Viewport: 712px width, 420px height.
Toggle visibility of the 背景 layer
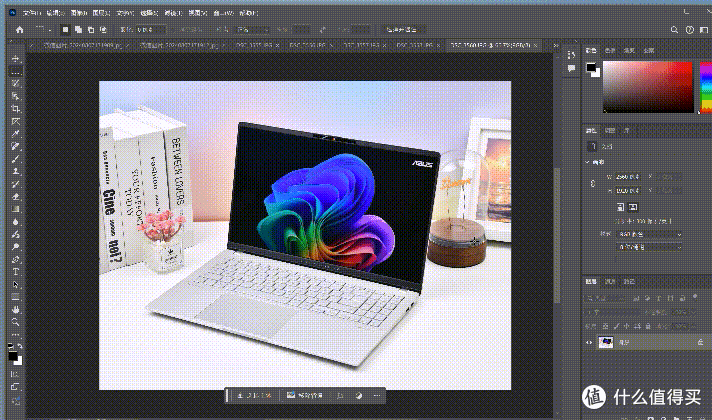[x=589, y=342]
